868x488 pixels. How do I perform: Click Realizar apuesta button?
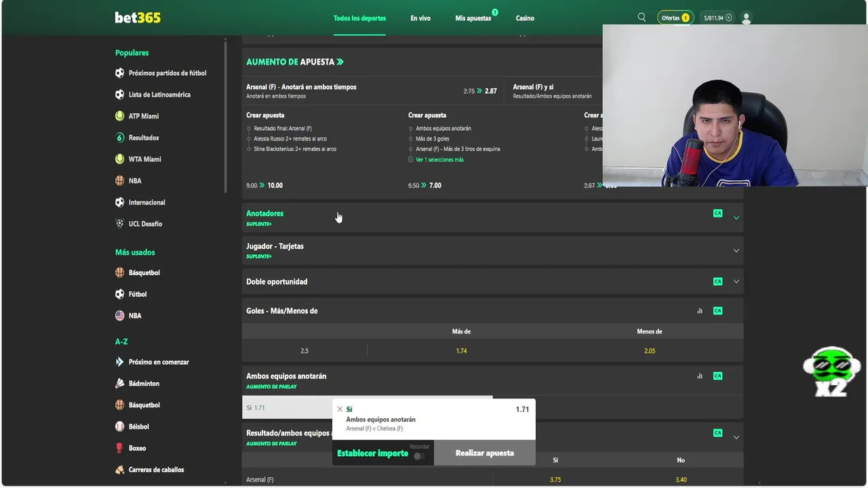tap(485, 453)
